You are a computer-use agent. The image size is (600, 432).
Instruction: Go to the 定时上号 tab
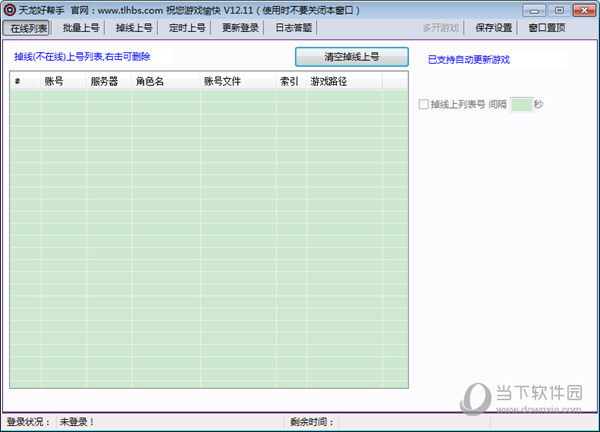point(187,28)
